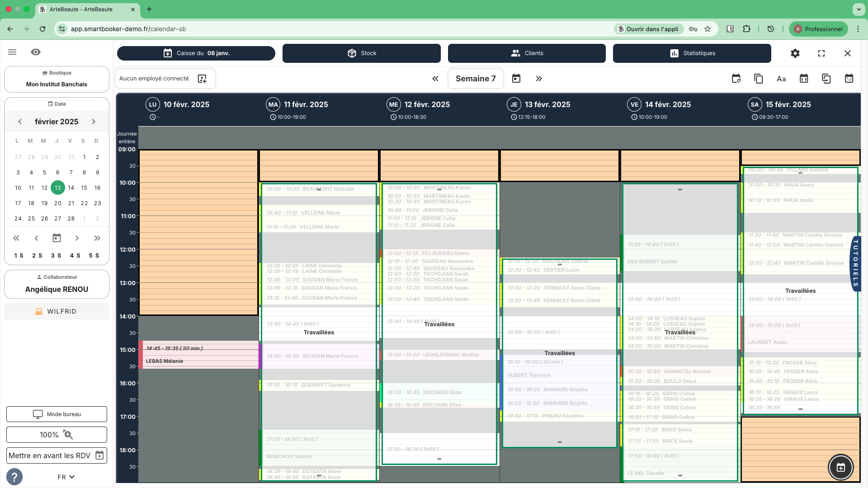This screenshot has width=868, height=488.
Task: Open the settings gear icon
Action: click(795, 53)
